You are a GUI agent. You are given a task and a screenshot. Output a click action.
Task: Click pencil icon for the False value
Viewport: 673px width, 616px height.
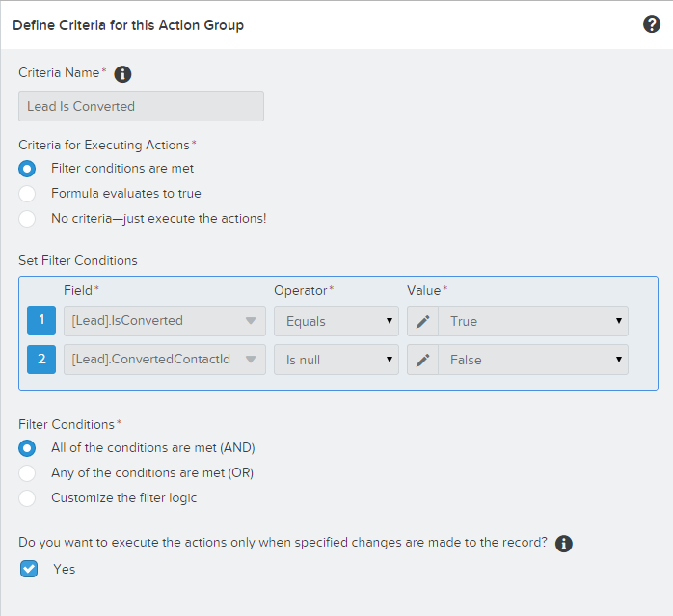(x=422, y=360)
